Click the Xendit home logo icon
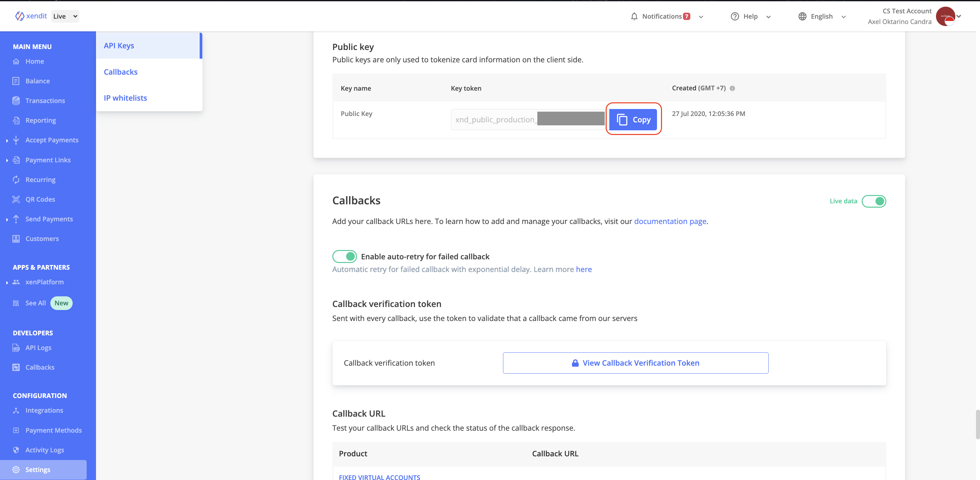980x480 pixels. (x=19, y=16)
